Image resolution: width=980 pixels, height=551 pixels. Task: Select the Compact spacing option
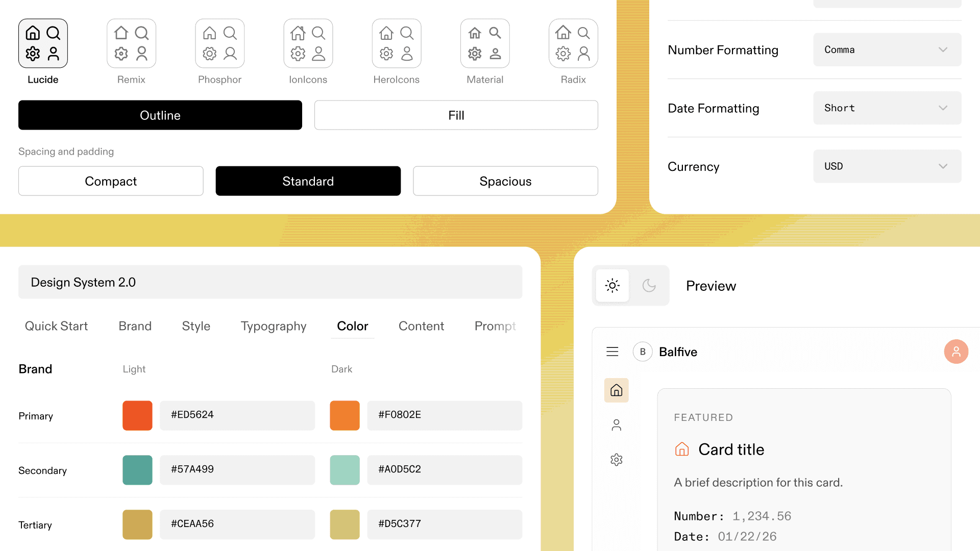pyautogui.click(x=110, y=181)
